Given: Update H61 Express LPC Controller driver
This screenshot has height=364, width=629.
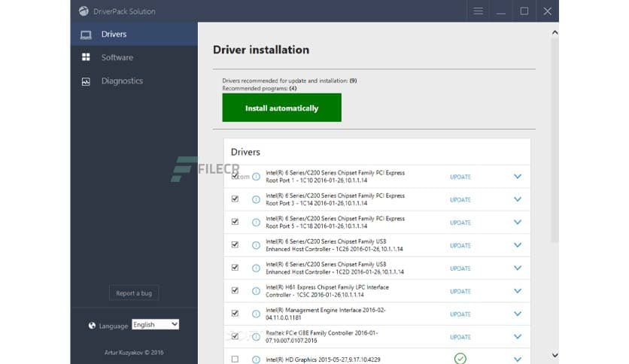Looking at the screenshot, I should point(460,291).
